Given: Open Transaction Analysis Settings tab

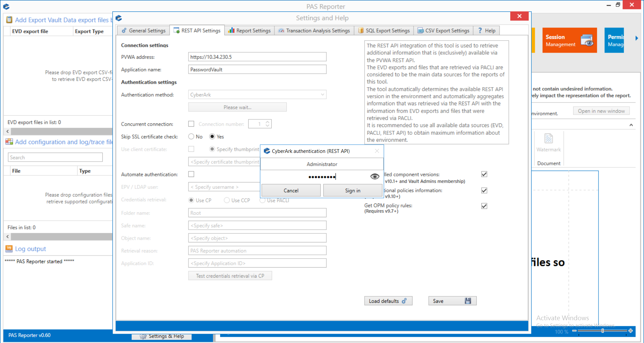Looking at the screenshot, I should pyautogui.click(x=314, y=31).
